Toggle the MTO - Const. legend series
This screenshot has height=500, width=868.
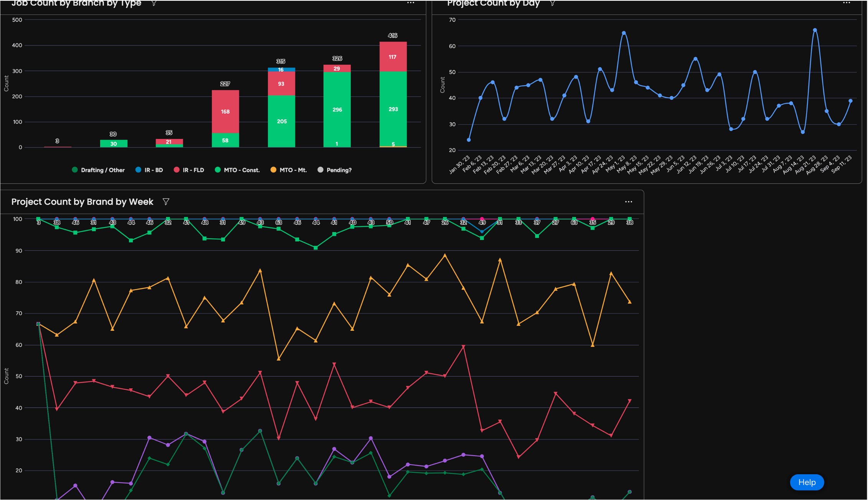point(237,170)
